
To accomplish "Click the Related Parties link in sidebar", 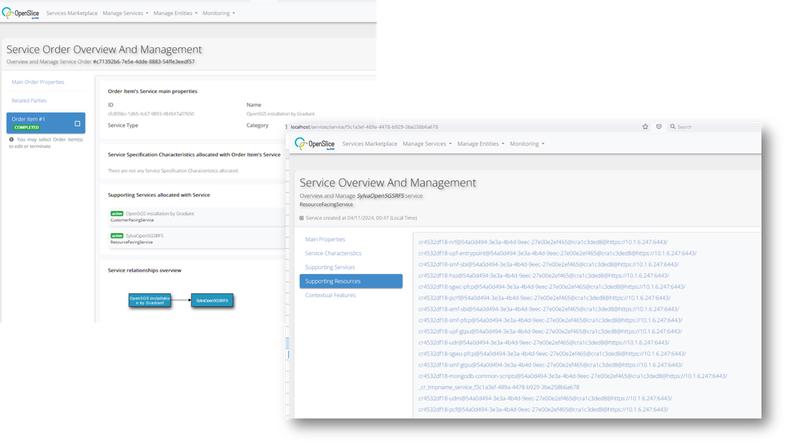I will (x=29, y=100).
